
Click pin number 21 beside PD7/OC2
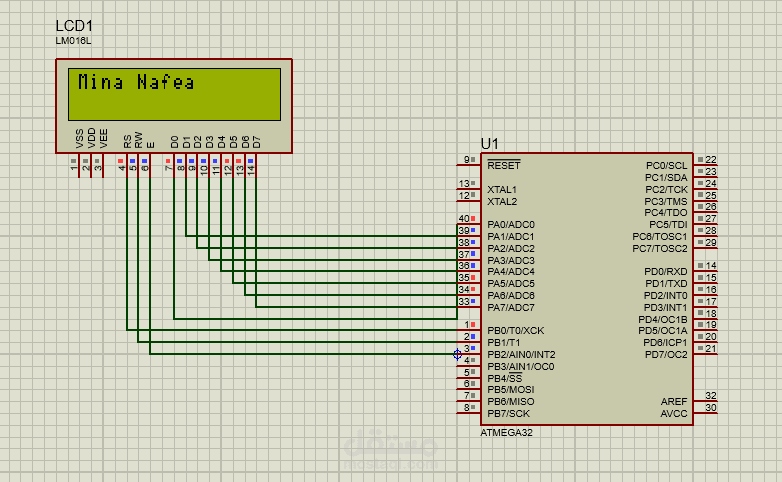[711, 348]
